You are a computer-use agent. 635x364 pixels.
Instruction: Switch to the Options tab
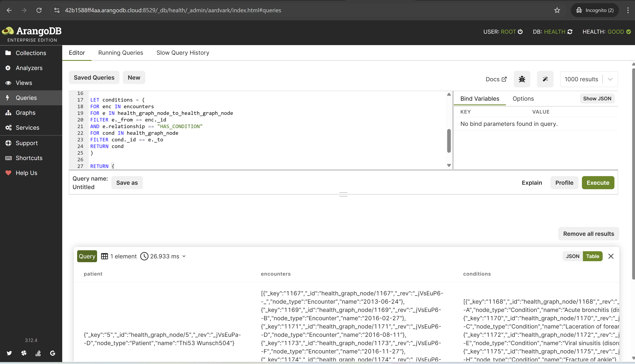523,99
